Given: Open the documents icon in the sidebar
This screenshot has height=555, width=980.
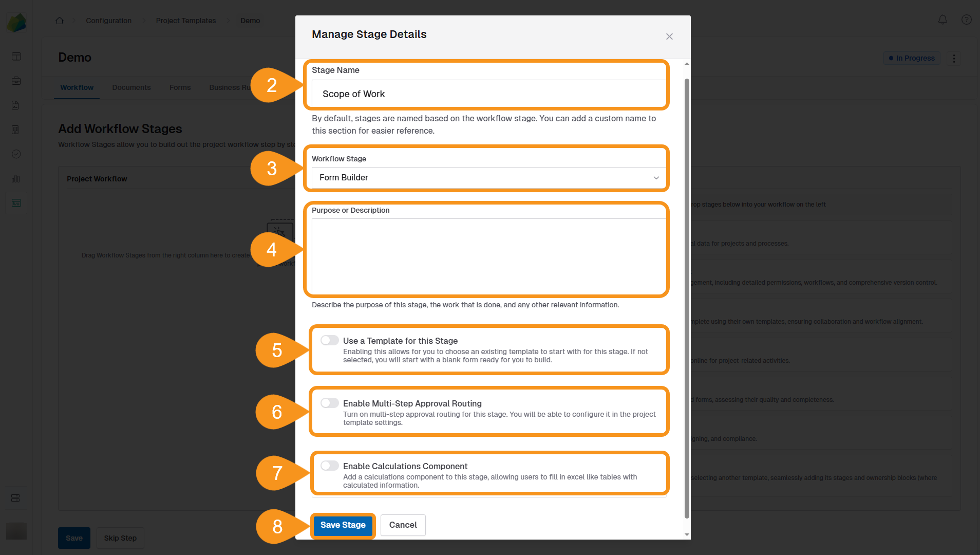Looking at the screenshot, I should point(16,105).
